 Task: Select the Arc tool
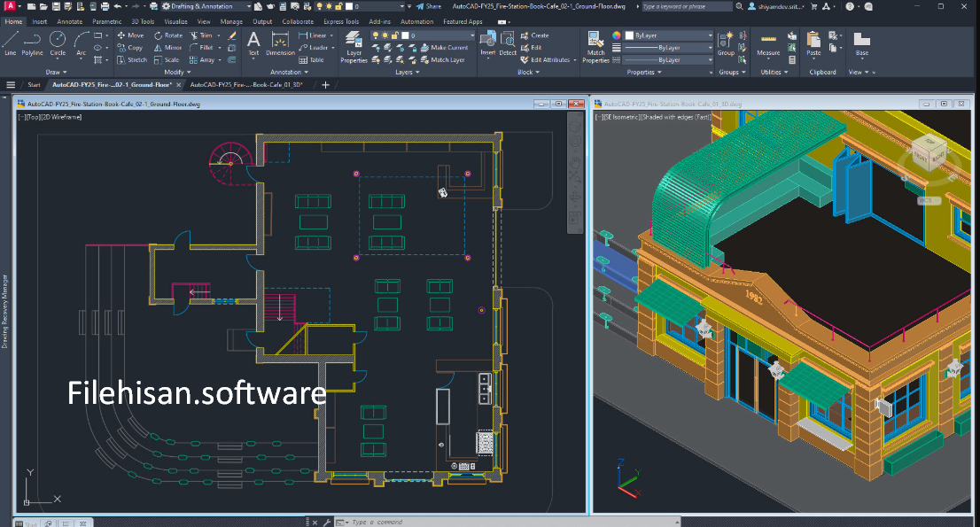click(x=82, y=43)
